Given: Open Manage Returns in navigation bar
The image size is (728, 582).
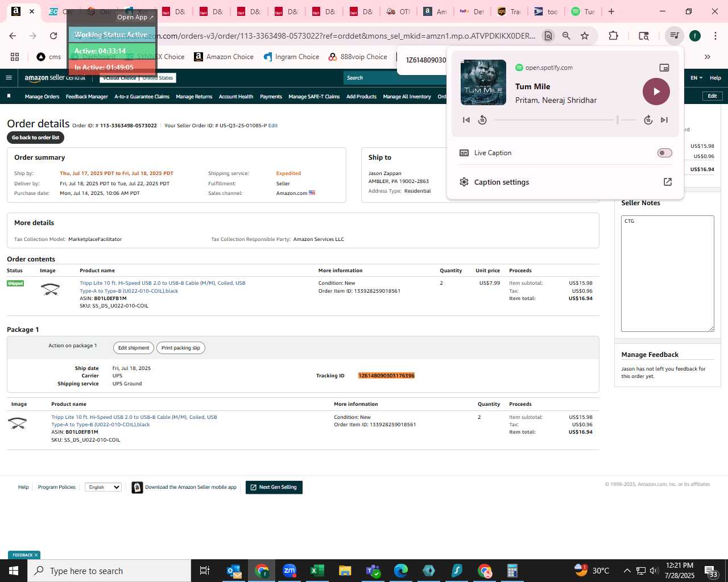Looking at the screenshot, I should [194, 97].
